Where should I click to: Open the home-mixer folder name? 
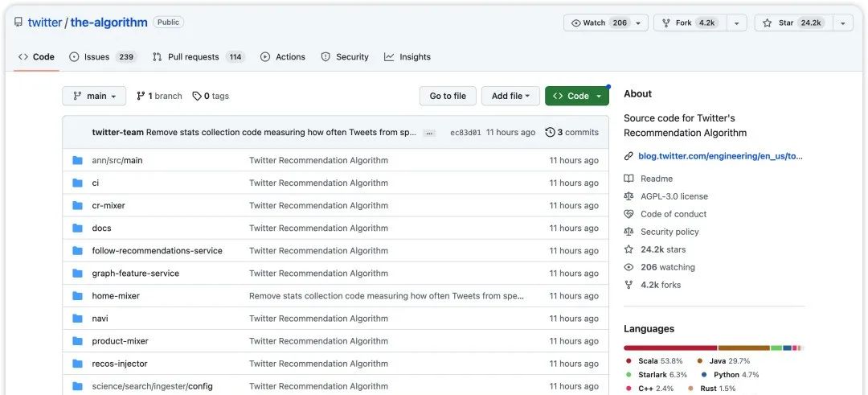[x=116, y=296]
